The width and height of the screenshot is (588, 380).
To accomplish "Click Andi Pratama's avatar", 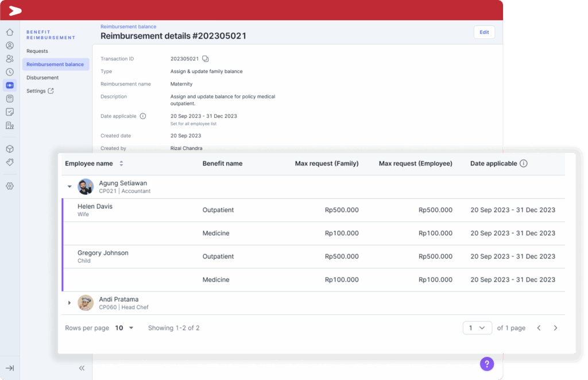I will pos(86,302).
